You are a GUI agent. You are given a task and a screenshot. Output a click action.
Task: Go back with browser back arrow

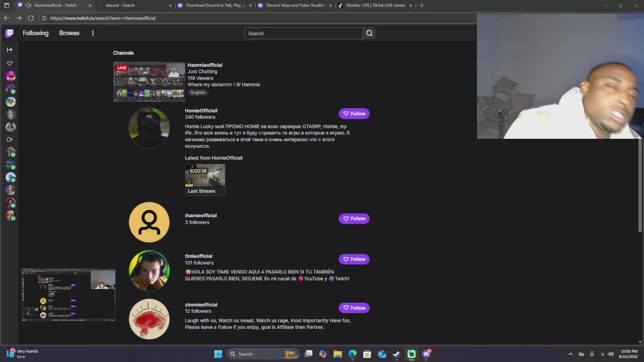click(7, 18)
